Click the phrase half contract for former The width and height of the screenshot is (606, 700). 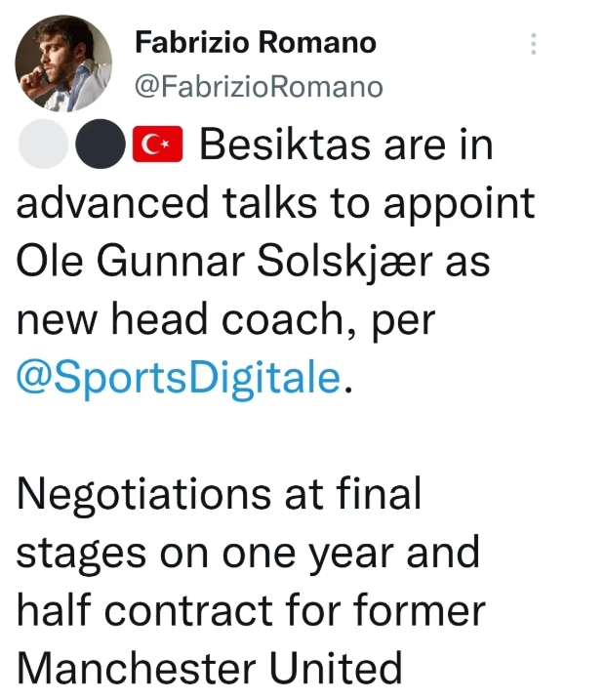(x=251, y=610)
